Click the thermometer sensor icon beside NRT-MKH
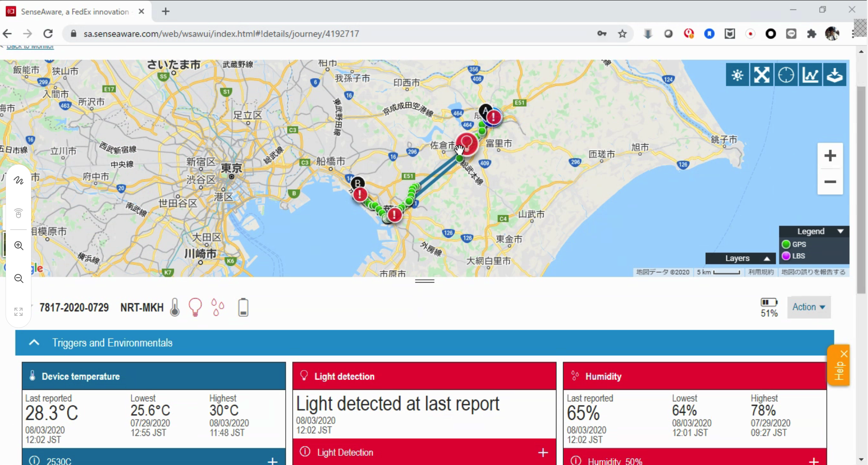 click(175, 307)
